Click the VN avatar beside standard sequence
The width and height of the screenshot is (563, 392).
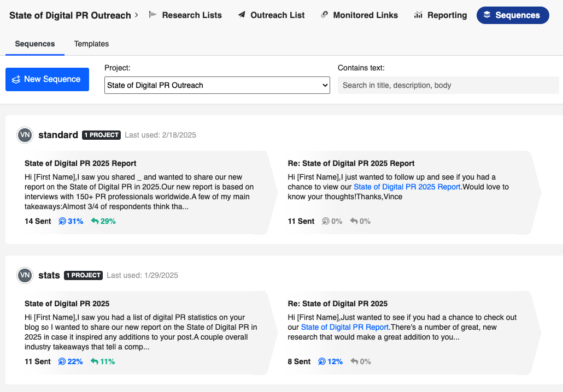(25, 135)
